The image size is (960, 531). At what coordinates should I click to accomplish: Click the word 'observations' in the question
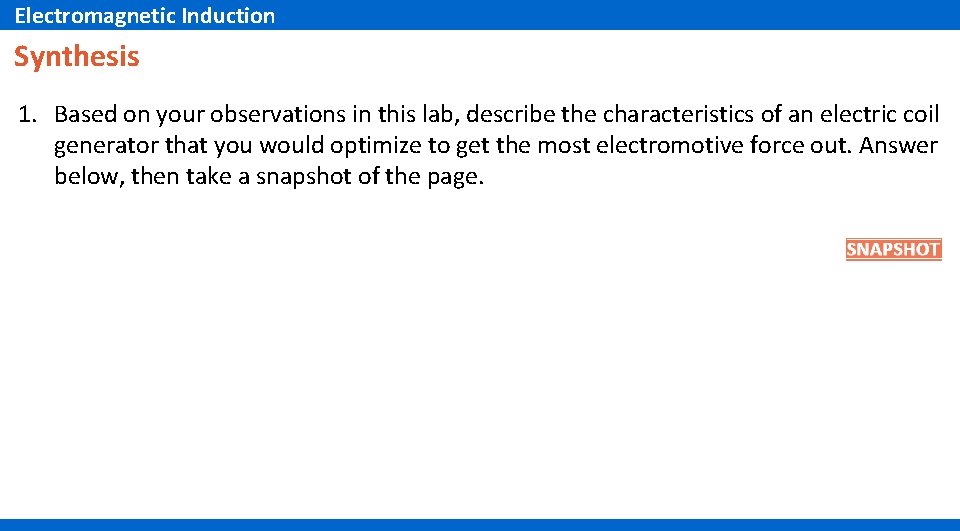coord(277,115)
